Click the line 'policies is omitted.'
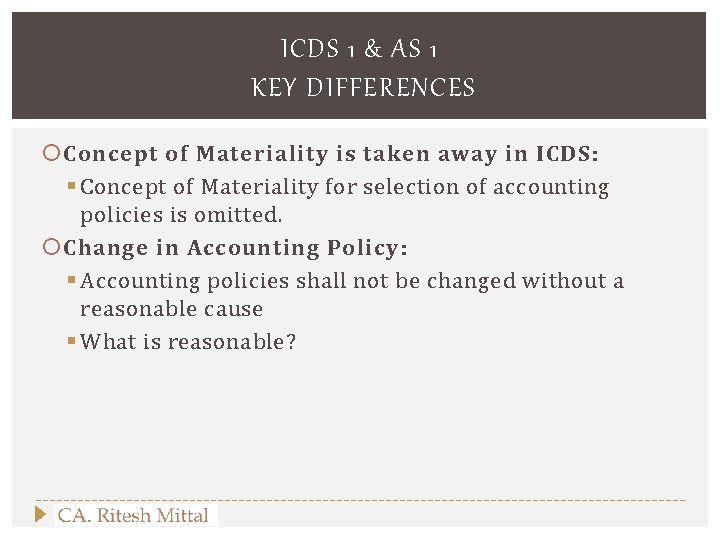Viewport: 720px width, 540px height. pyautogui.click(x=181, y=216)
